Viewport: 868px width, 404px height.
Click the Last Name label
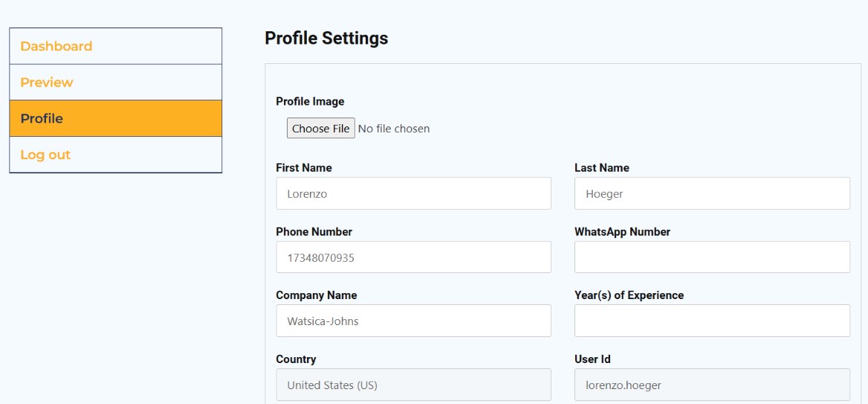click(602, 167)
